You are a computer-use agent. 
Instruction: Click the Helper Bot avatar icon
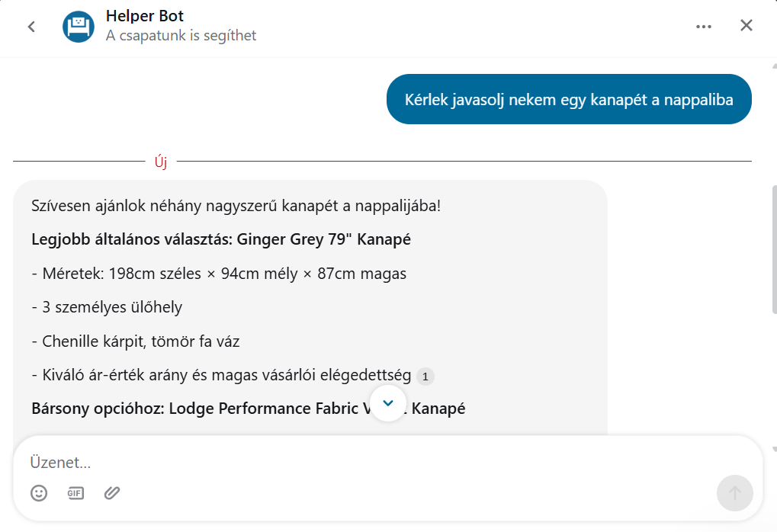pos(78,27)
